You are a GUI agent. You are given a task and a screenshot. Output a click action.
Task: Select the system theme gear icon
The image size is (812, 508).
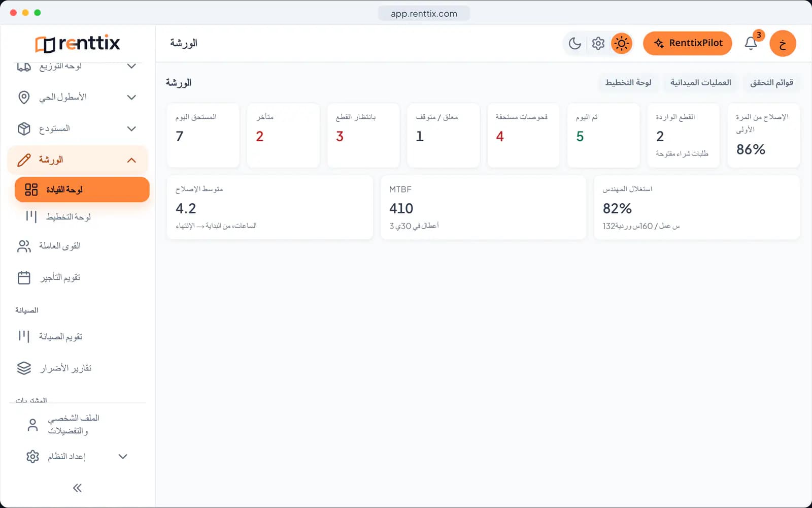coord(598,43)
